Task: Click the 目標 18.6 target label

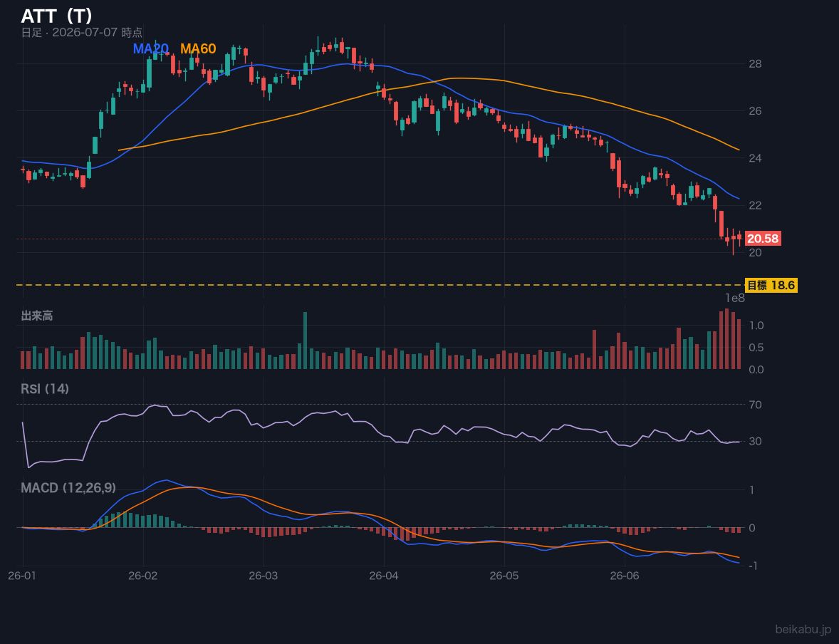Action: pyautogui.click(x=771, y=286)
